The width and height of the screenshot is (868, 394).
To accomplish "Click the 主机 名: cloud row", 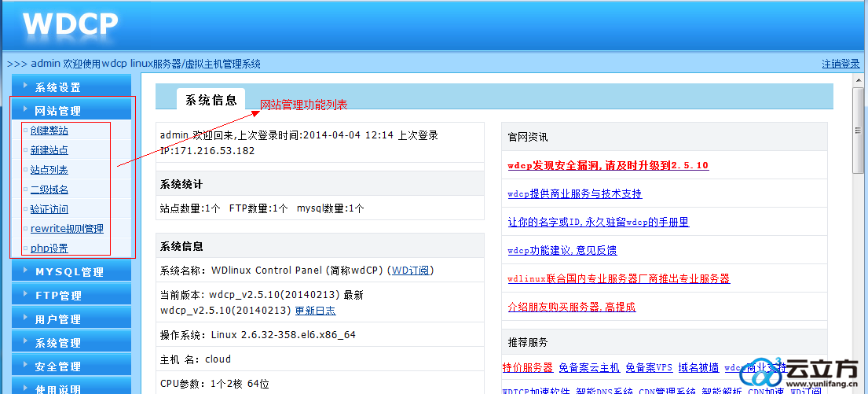I will (x=320, y=359).
